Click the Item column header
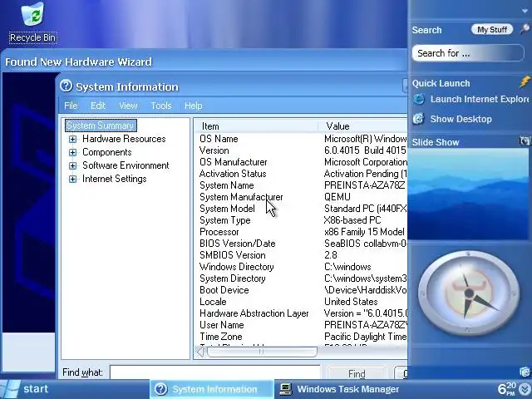The image size is (532, 399). point(256,126)
